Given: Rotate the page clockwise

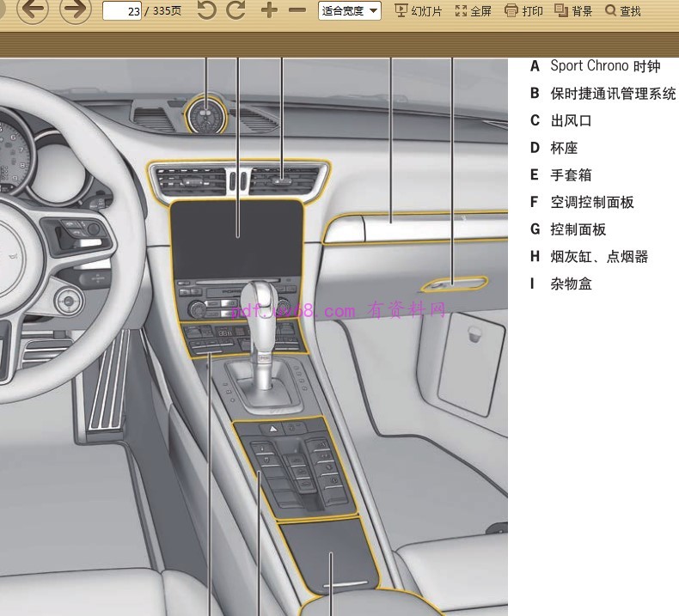Looking at the screenshot, I should pos(236,10).
